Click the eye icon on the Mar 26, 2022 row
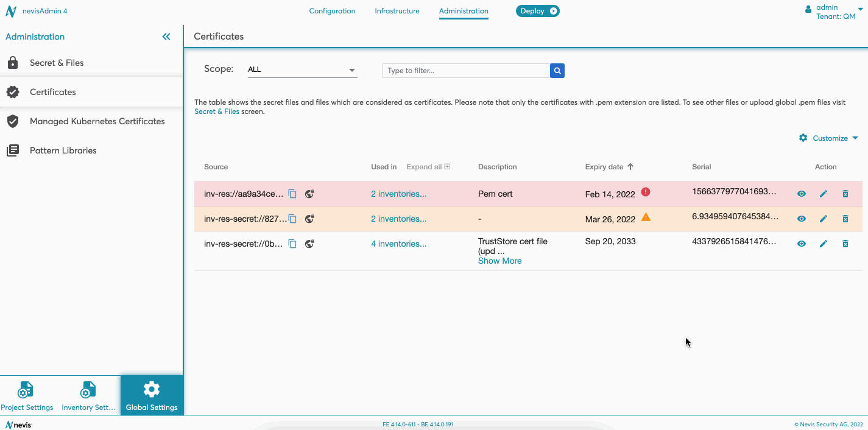Image resolution: width=868 pixels, height=430 pixels. click(802, 219)
